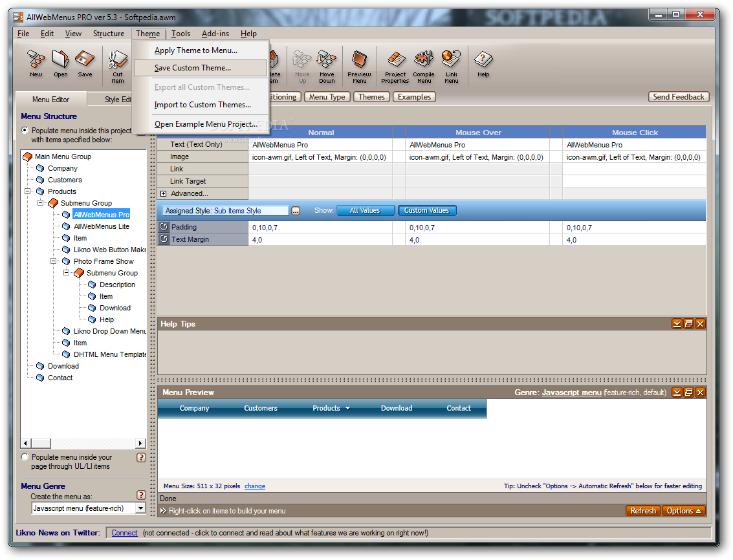Viewport: 733px width, 560px height.
Task: Close the Help Tips panel
Action: click(700, 323)
